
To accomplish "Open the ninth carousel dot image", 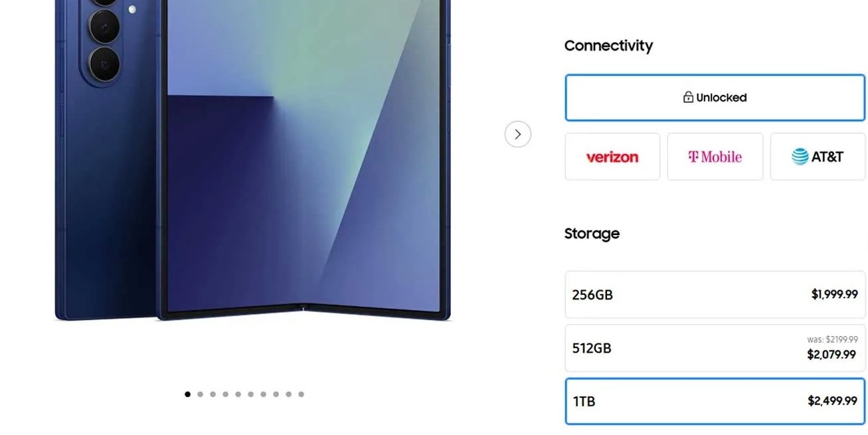I will tap(288, 394).
